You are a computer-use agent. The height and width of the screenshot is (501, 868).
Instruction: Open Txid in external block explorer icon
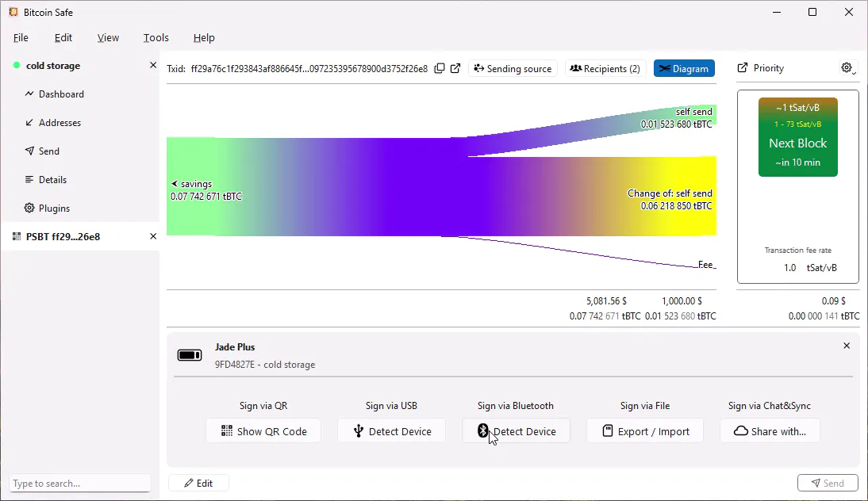pyautogui.click(x=455, y=68)
